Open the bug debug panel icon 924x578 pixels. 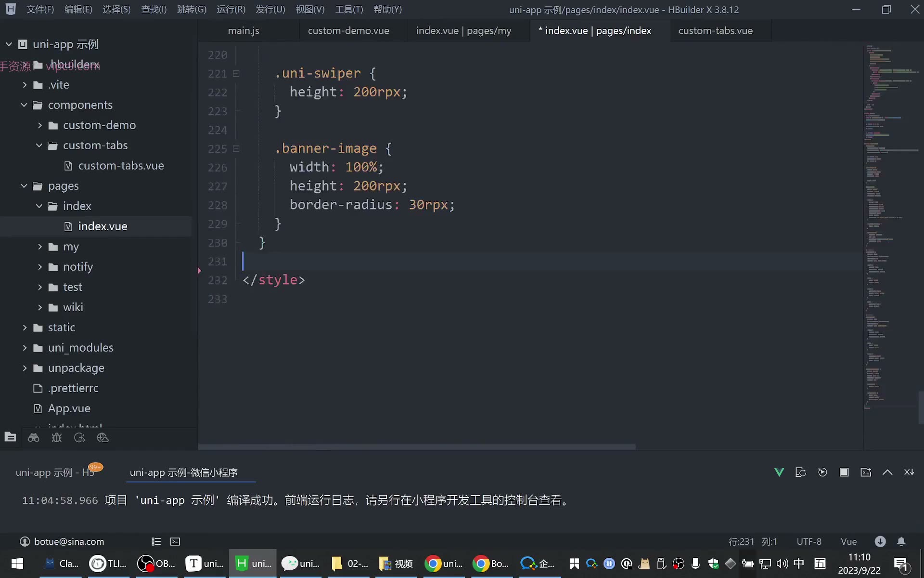(x=57, y=437)
